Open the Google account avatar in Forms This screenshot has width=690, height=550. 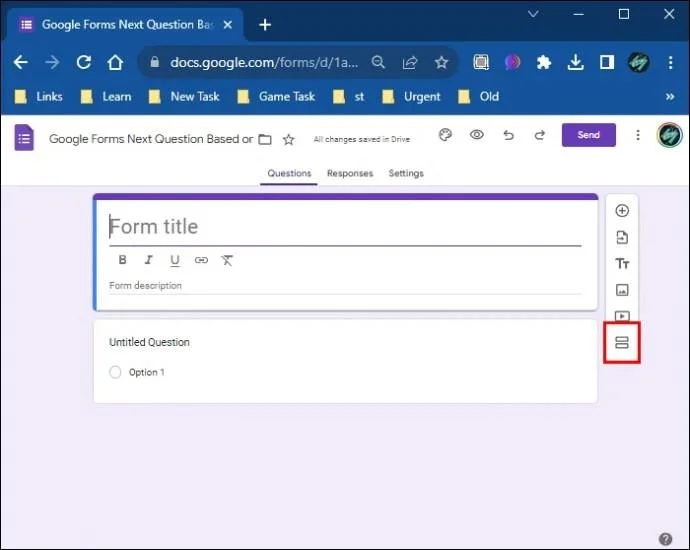669,135
